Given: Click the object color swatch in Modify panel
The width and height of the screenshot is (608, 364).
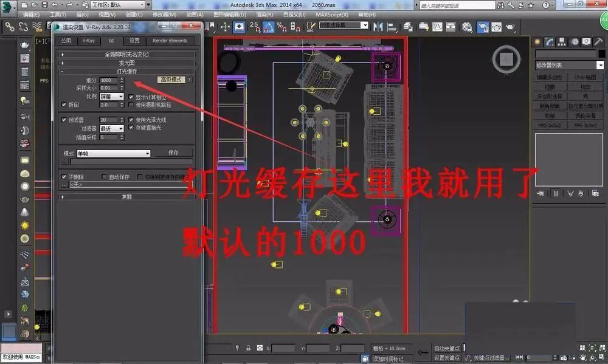Looking at the screenshot, I should [x=601, y=53].
